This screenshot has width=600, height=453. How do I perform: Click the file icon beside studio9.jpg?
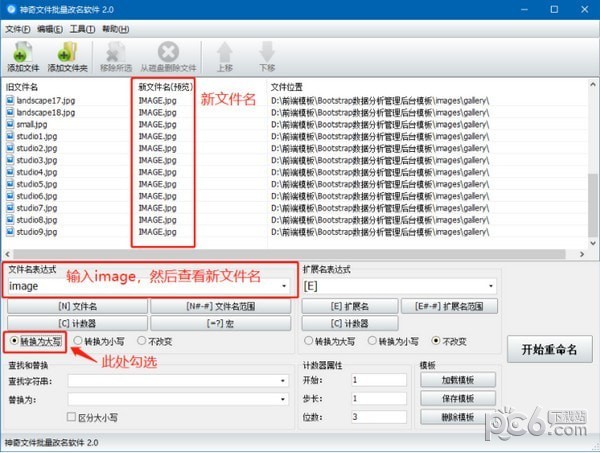[x=10, y=231]
